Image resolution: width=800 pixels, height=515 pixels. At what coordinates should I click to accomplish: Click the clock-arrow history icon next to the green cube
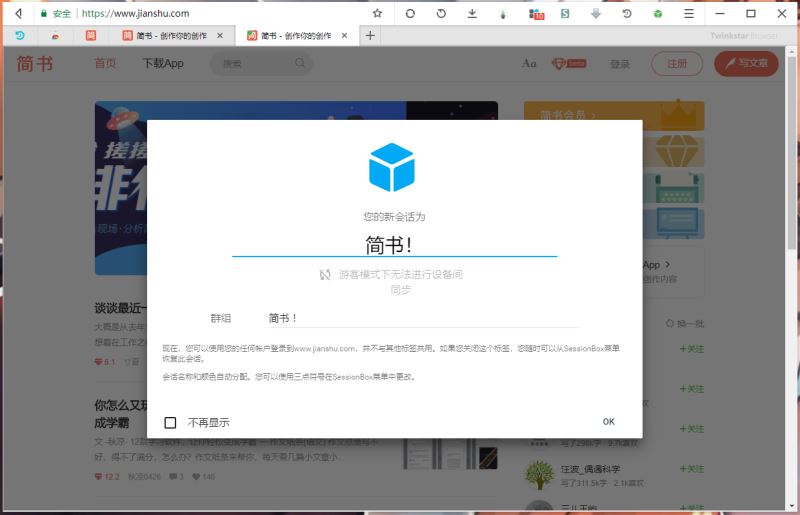click(627, 14)
